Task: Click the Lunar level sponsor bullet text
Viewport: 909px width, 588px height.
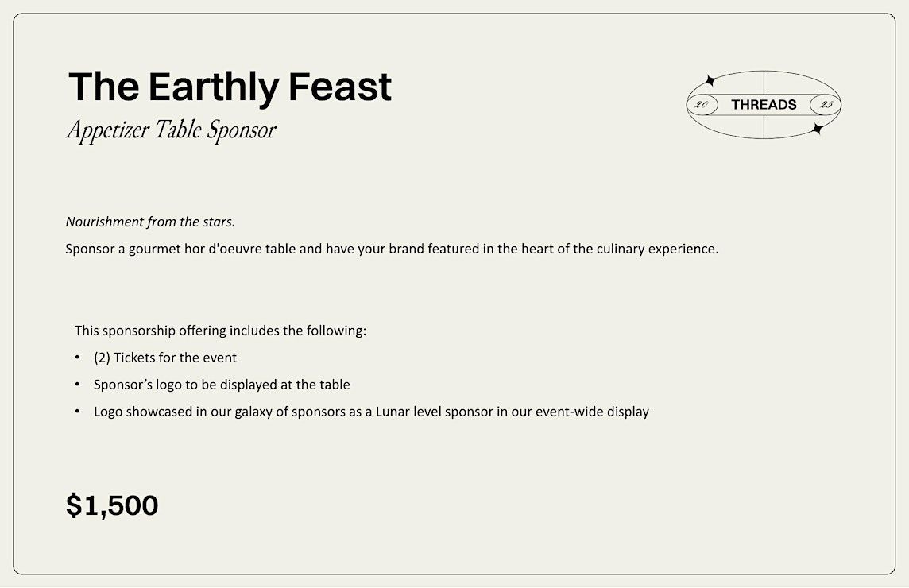Action: 372,412
